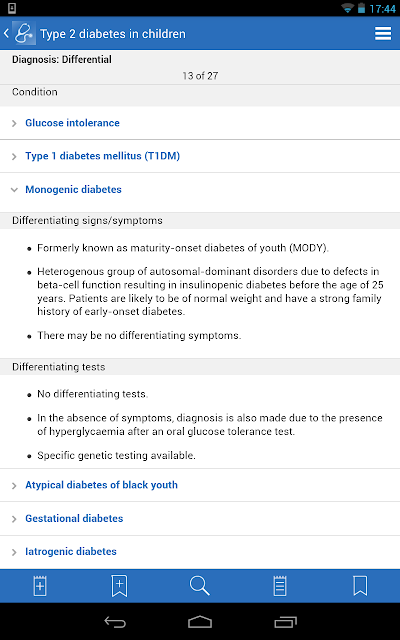400x640 pixels.
Task: Open the Gestational diabetes condition link
Action: (74, 518)
